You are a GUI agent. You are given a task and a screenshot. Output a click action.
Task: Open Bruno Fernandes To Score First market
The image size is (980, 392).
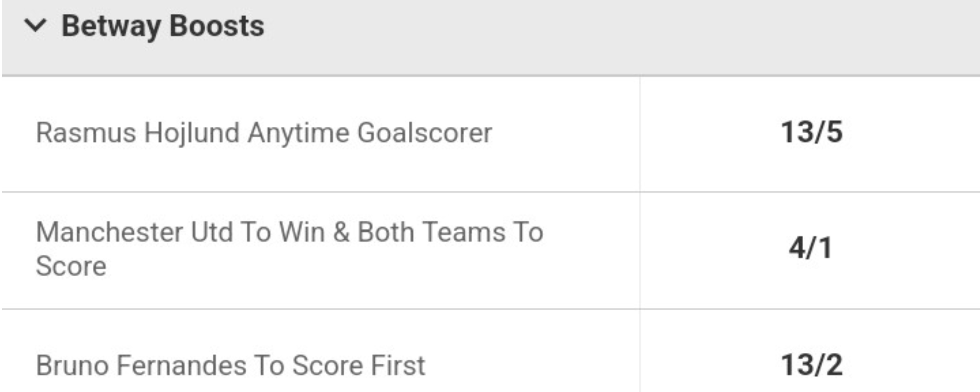231,365
